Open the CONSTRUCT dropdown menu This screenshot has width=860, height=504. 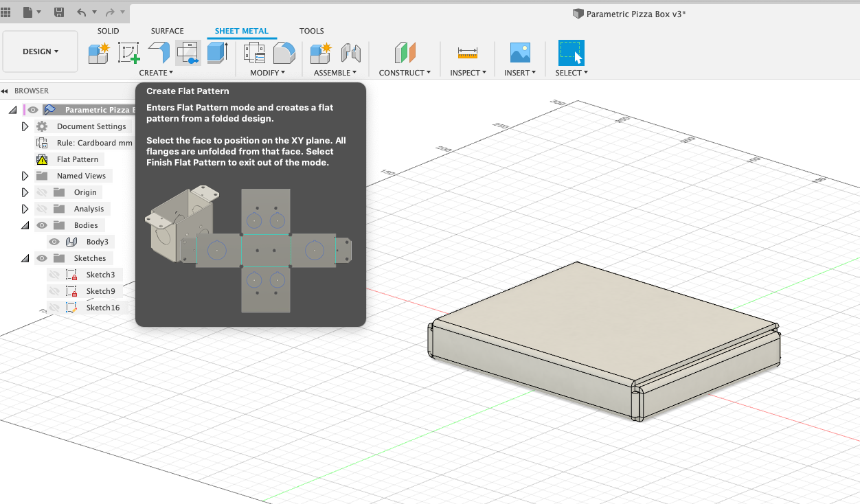tap(405, 73)
